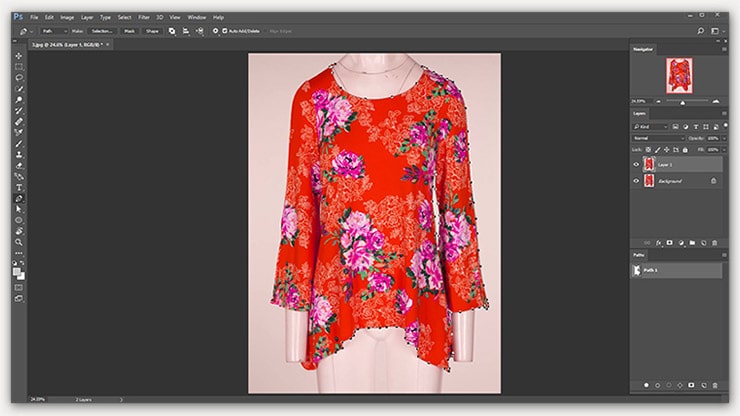The height and width of the screenshot is (416, 740).
Task: Select the Move tool
Action: [x=19, y=56]
